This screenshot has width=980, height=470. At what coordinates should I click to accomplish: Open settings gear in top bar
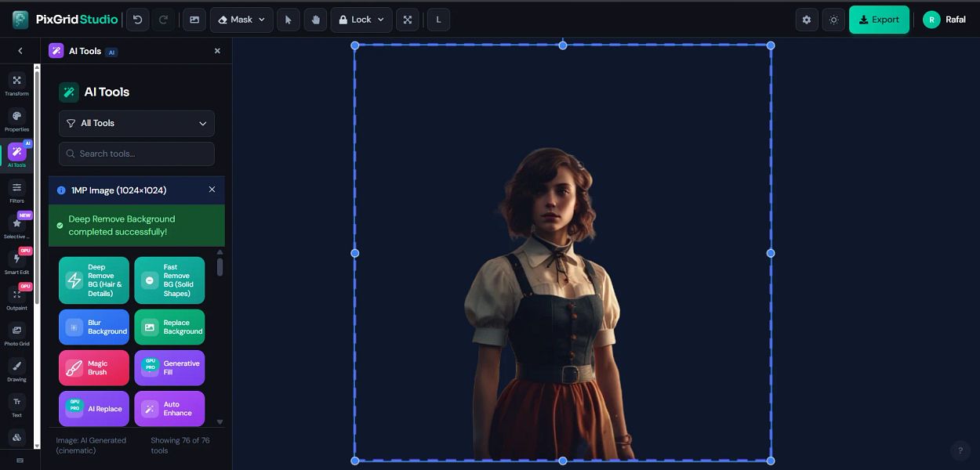click(807, 20)
